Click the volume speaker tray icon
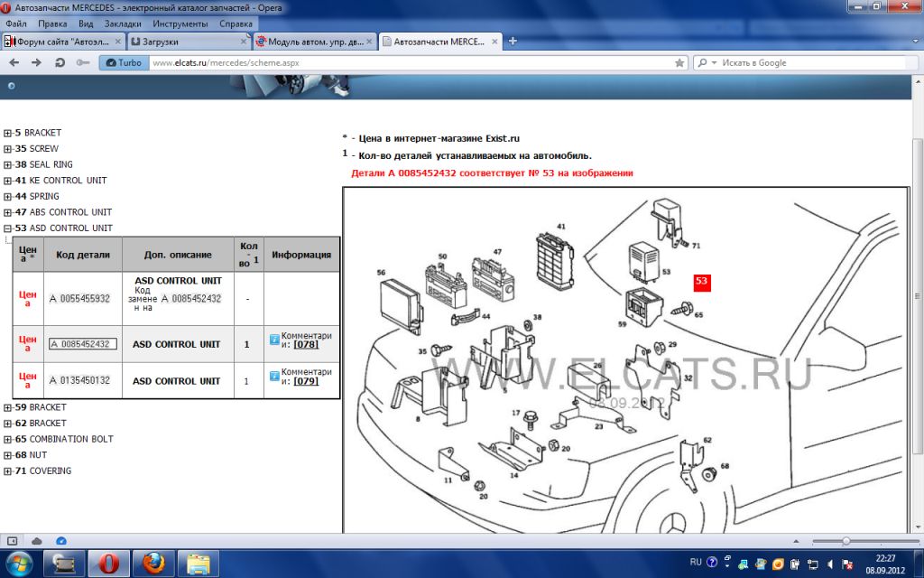924x578 pixels. pyautogui.click(x=830, y=564)
